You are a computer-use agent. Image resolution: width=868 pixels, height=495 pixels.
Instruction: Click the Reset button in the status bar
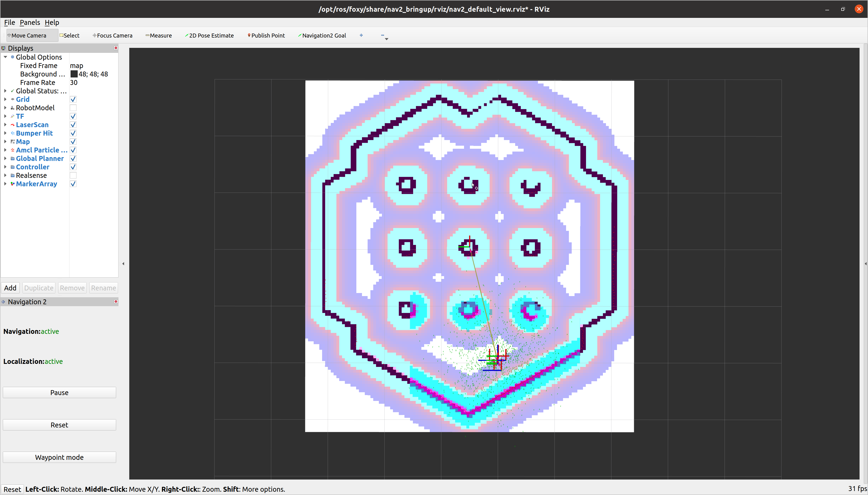(x=12, y=489)
